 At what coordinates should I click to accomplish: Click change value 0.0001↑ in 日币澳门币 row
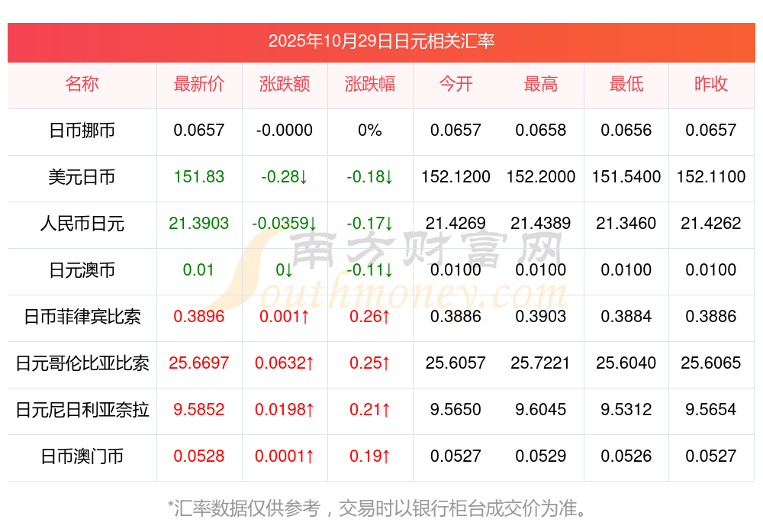pyautogui.click(x=285, y=456)
